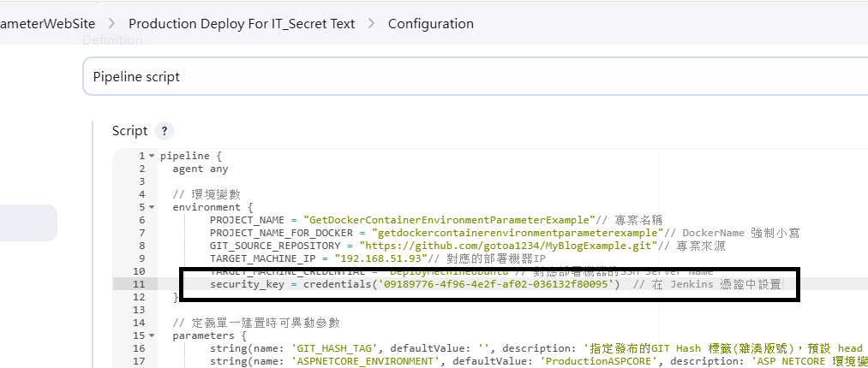868x368 pixels.
Task: Click the TARGET_MACHINE_IP value 192.168.51.93
Action: coord(380,258)
